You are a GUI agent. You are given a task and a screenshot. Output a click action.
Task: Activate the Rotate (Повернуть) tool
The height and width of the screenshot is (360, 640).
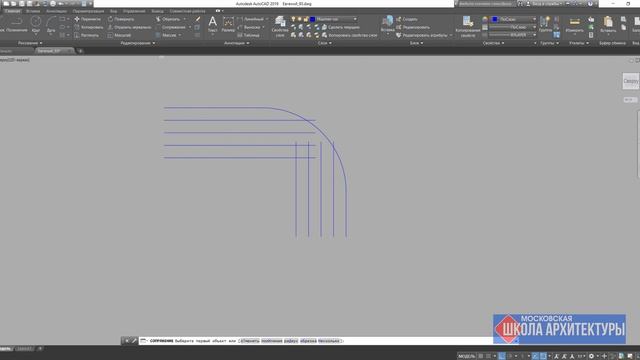pos(121,19)
